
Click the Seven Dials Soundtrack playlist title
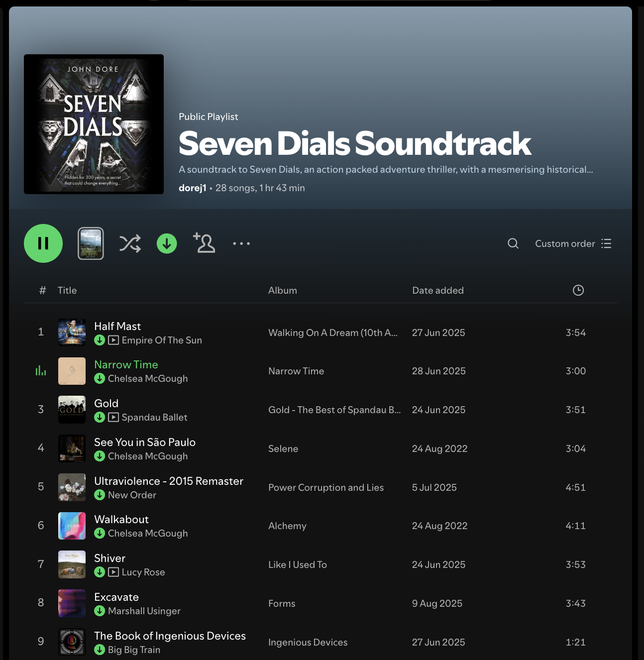point(355,143)
